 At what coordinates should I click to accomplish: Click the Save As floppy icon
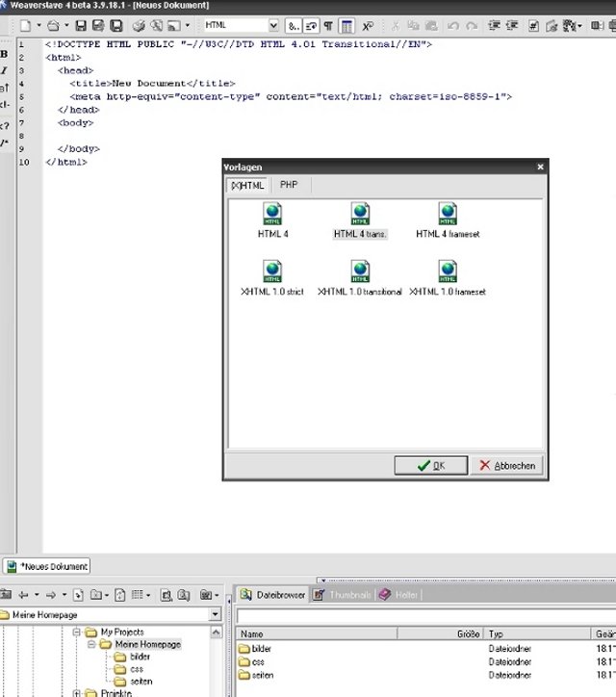tap(98, 26)
